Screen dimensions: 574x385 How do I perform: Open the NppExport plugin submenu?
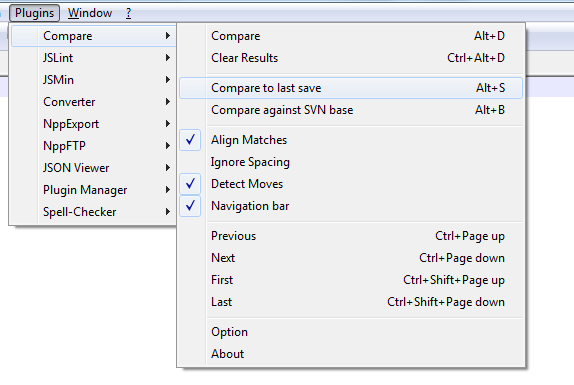point(93,124)
